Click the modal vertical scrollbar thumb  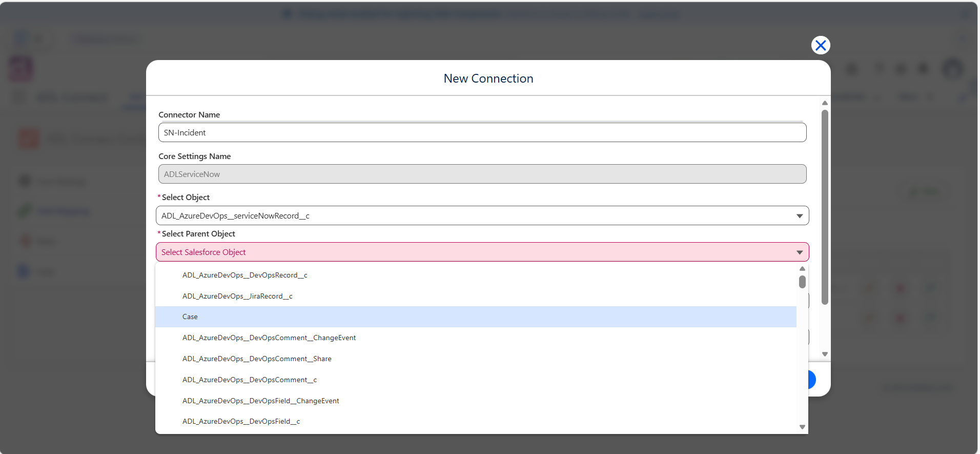point(825,207)
